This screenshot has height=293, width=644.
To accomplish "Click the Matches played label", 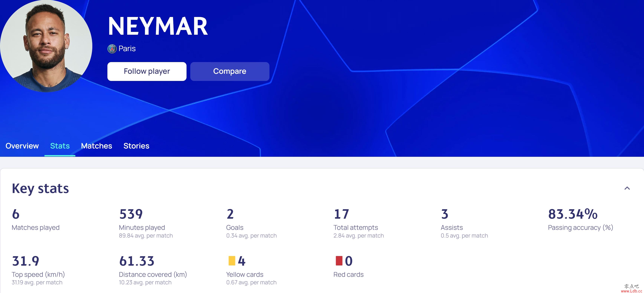I will pyautogui.click(x=35, y=227).
